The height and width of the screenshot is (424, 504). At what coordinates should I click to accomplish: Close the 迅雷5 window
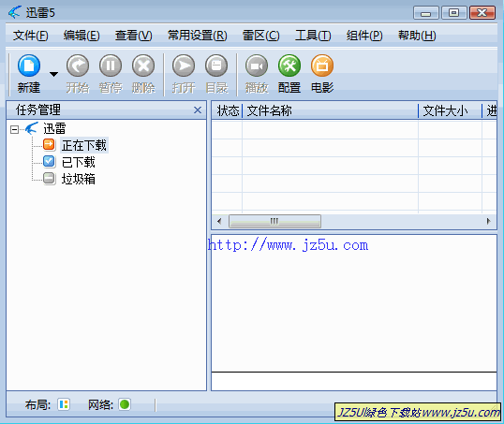(482, 13)
